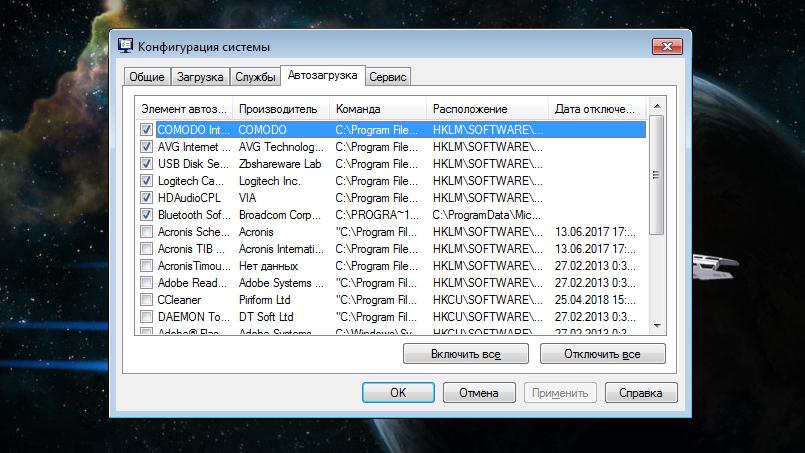Click the Применить button
The height and width of the screenshot is (453, 805).
(560, 392)
